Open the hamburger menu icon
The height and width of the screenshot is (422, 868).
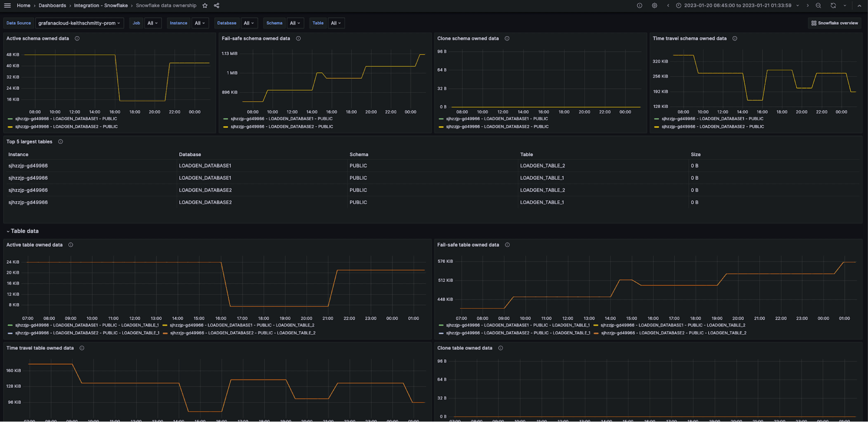[7, 5]
